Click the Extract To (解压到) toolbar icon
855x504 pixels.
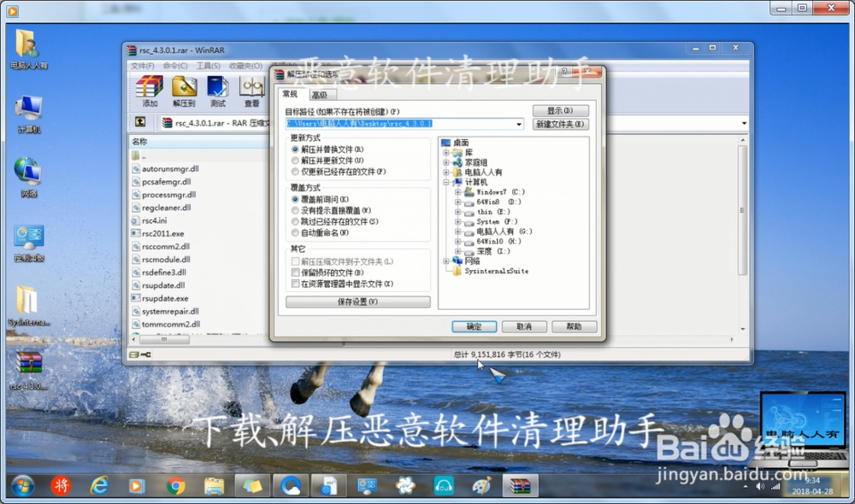[185, 91]
